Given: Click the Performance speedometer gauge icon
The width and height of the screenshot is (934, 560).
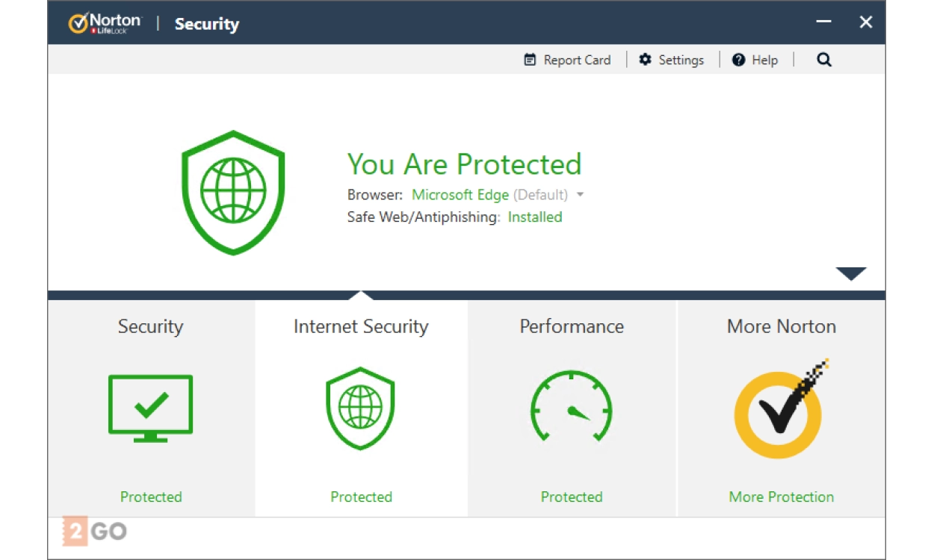Looking at the screenshot, I should point(572,408).
